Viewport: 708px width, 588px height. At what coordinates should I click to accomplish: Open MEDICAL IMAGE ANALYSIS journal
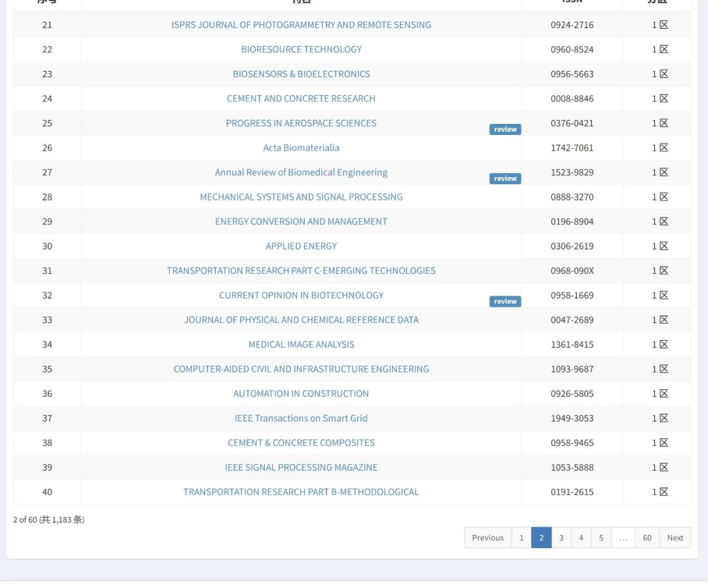click(301, 344)
